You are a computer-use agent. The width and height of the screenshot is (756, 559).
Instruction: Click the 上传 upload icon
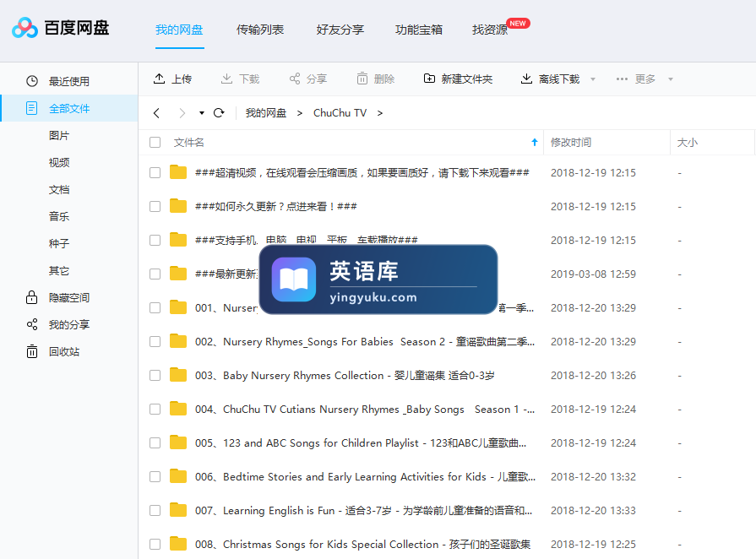(x=159, y=79)
